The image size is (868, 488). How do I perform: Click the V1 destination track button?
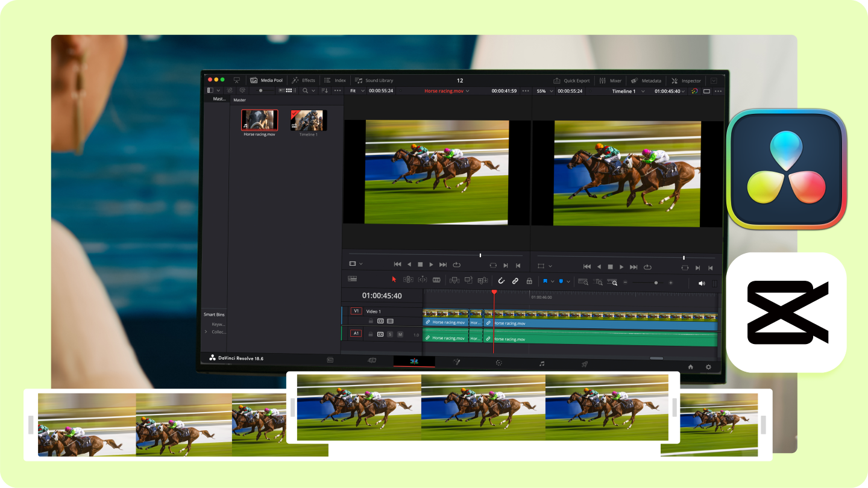pyautogui.click(x=356, y=311)
